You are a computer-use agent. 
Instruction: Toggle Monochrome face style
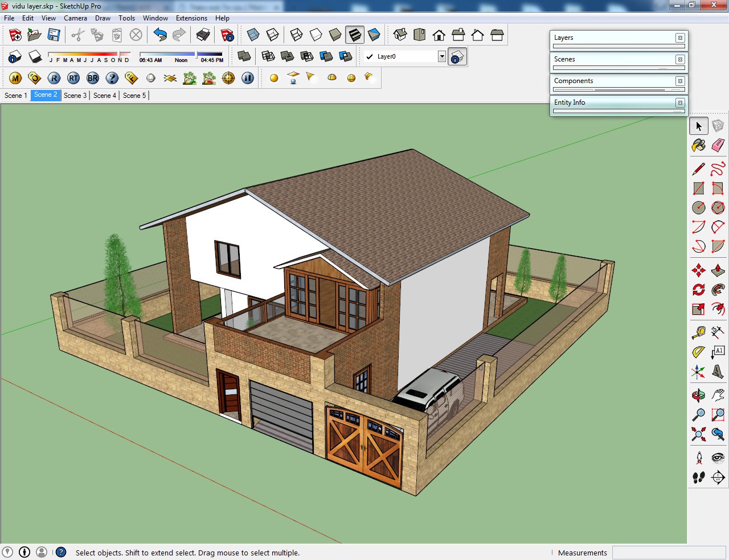[374, 35]
